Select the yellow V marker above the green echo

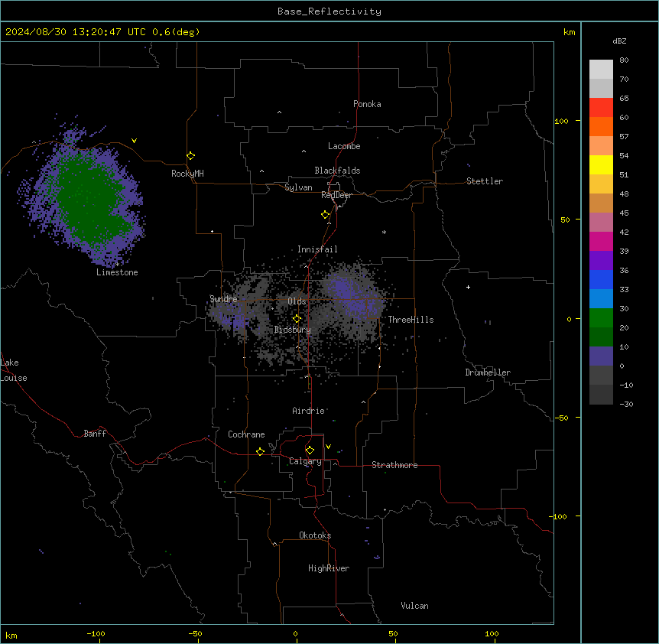click(134, 141)
